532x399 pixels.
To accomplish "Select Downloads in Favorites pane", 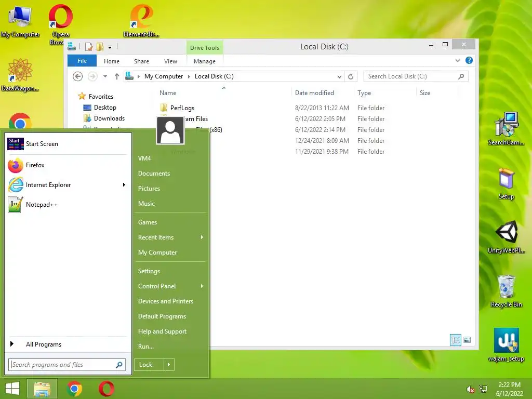I will click(104, 118).
